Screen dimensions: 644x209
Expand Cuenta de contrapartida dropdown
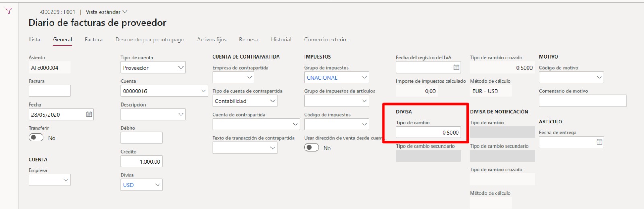pos(295,124)
